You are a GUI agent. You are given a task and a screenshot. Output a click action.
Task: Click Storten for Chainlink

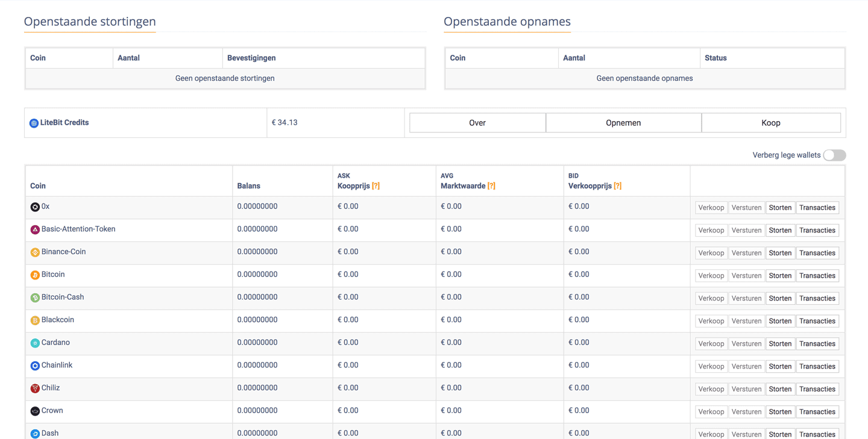tap(780, 366)
